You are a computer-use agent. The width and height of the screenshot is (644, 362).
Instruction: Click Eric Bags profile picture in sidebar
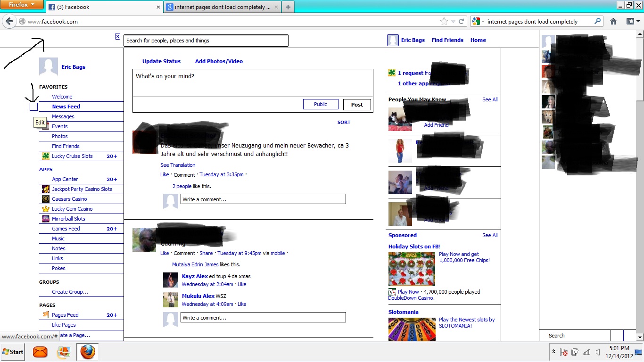[49, 67]
